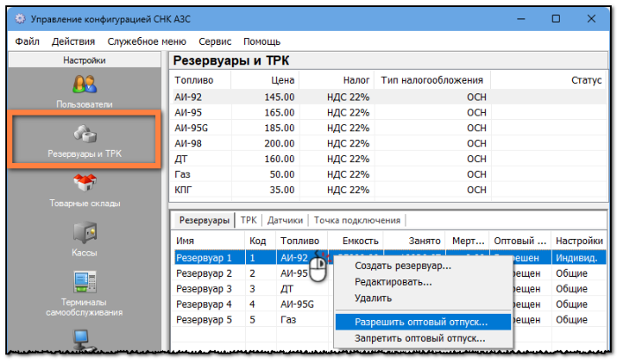Screen dimensions: 617x364
Task: Open the Служебное меню menu
Action: click(147, 41)
